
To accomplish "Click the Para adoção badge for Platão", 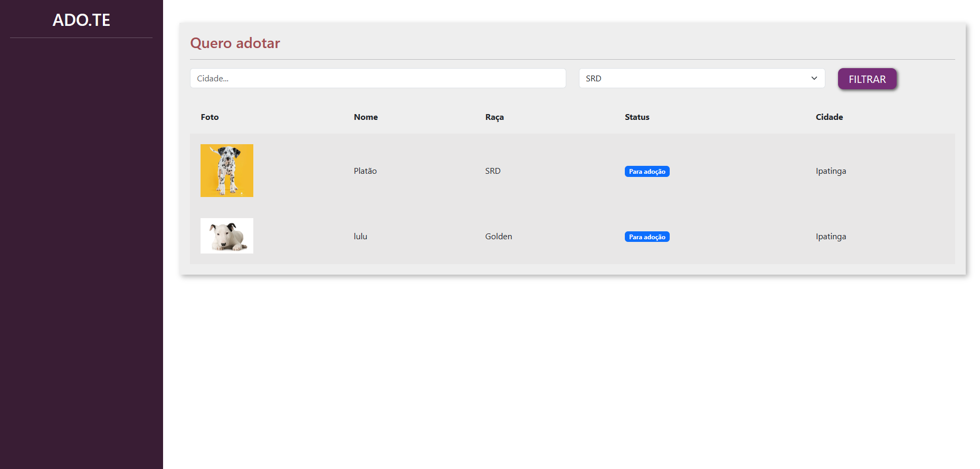I will (x=647, y=171).
